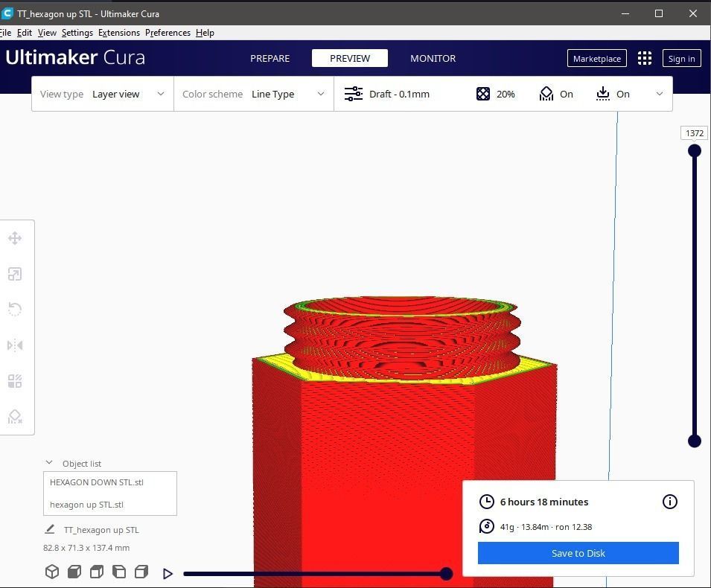711x588 pixels.
Task: Open the Extensions menu
Action: point(119,33)
